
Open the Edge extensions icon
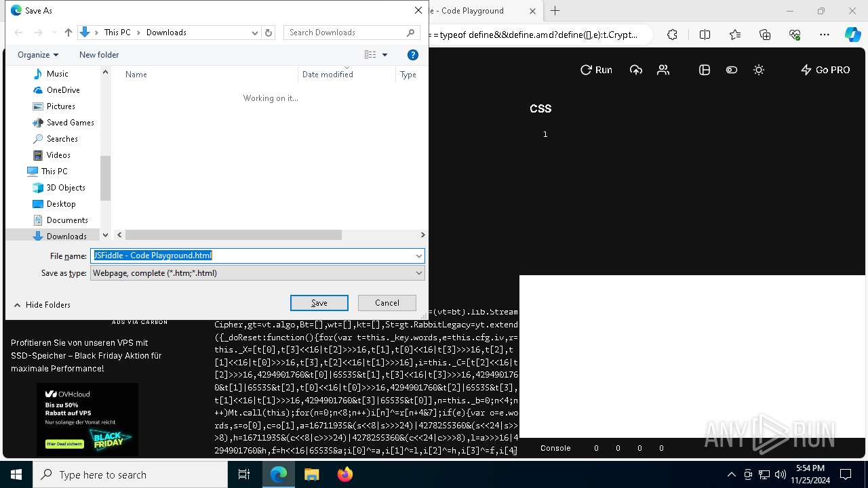point(672,35)
